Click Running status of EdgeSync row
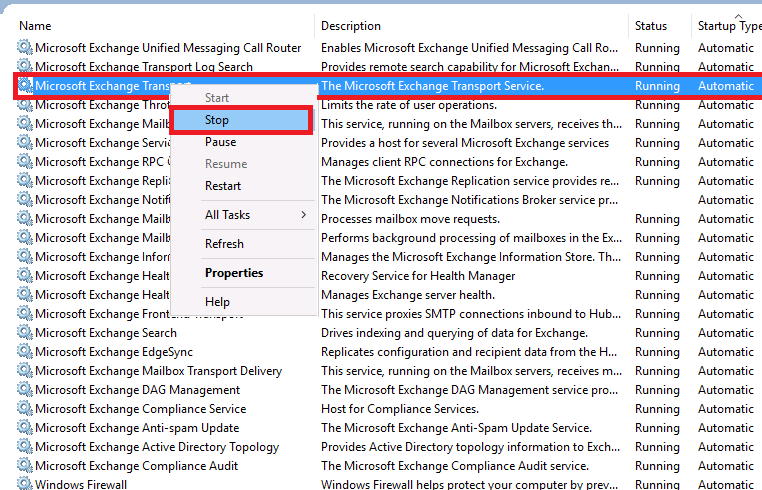The image size is (762, 490). pos(657,352)
